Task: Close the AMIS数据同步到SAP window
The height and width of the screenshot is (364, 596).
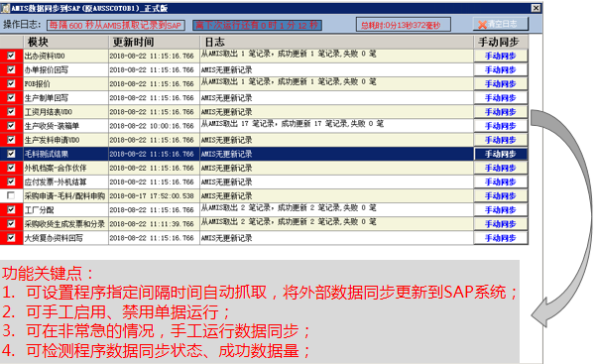Action: (536, 8)
